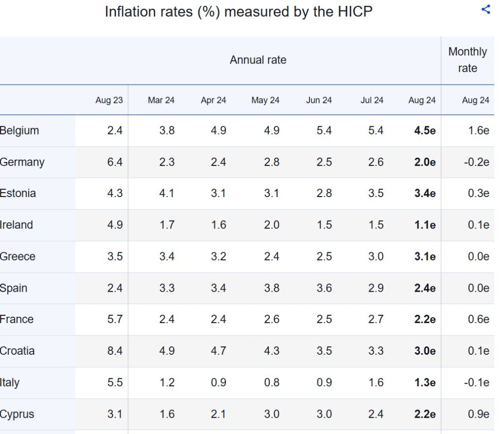Click Spain's May 24 value 3.8
Screen dimensions: 504x434
tap(272, 288)
